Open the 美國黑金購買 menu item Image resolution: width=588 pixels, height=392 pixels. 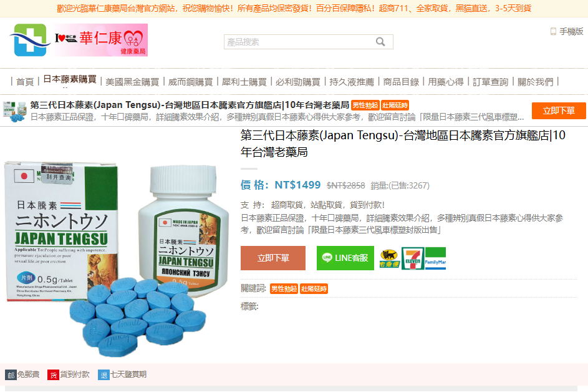pos(132,82)
